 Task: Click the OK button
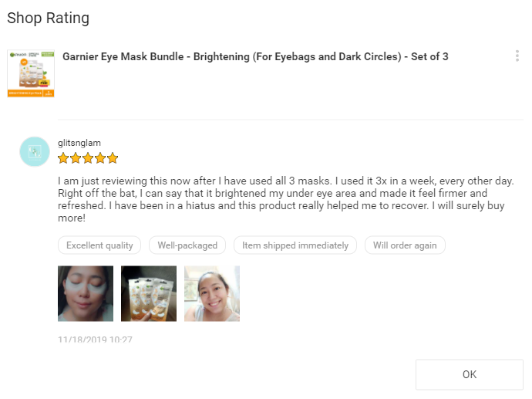470,374
